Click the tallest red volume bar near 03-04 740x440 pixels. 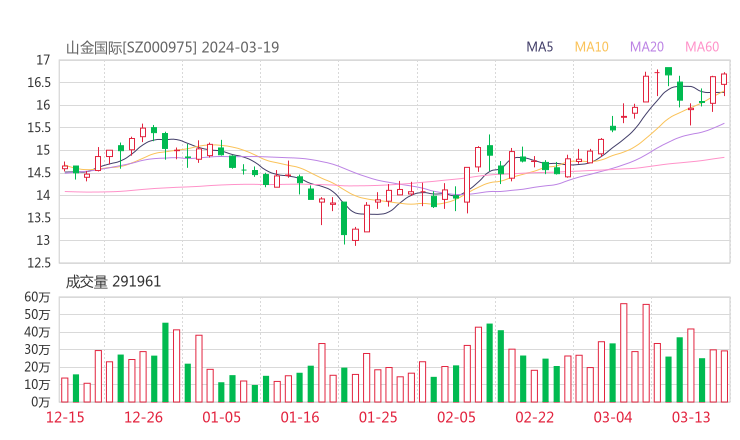click(623, 353)
